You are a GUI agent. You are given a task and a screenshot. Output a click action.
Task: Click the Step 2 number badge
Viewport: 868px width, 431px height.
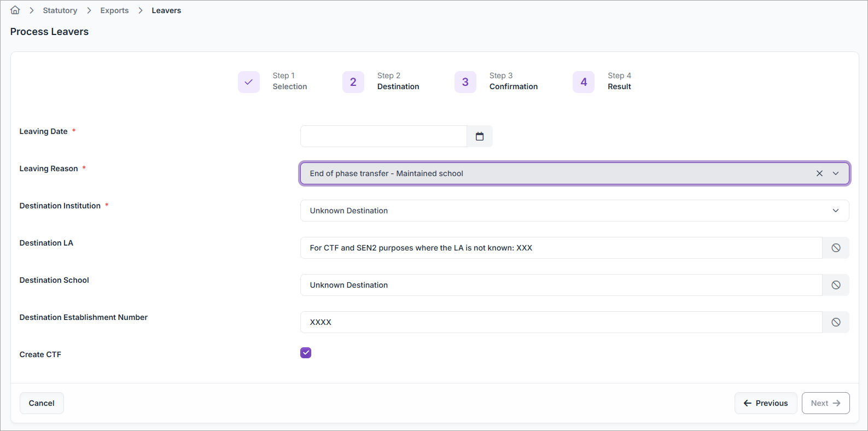click(353, 82)
